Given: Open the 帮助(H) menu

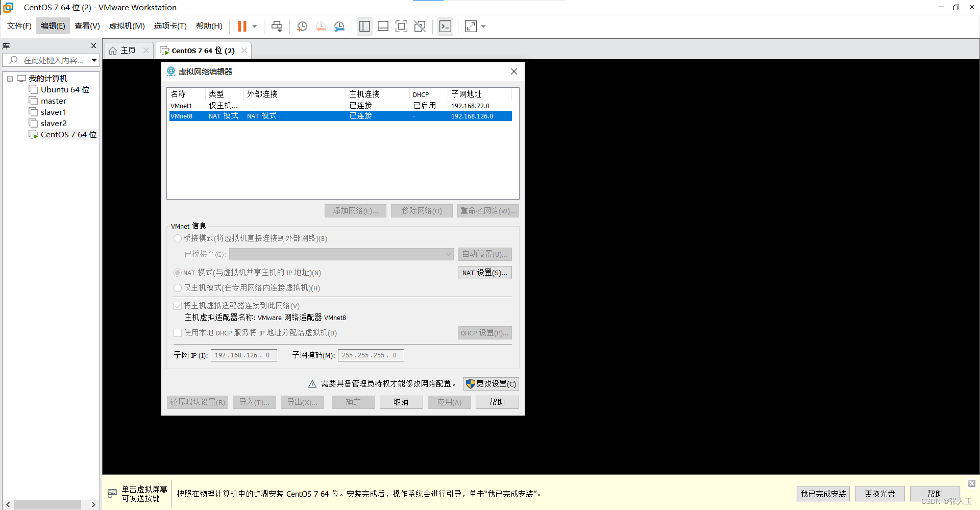Looking at the screenshot, I should (x=209, y=26).
